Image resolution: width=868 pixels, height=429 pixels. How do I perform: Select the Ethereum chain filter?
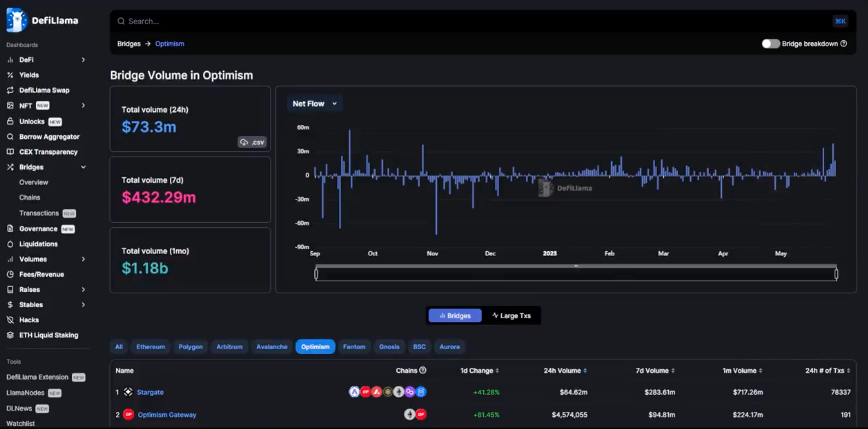pyautogui.click(x=151, y=347)
